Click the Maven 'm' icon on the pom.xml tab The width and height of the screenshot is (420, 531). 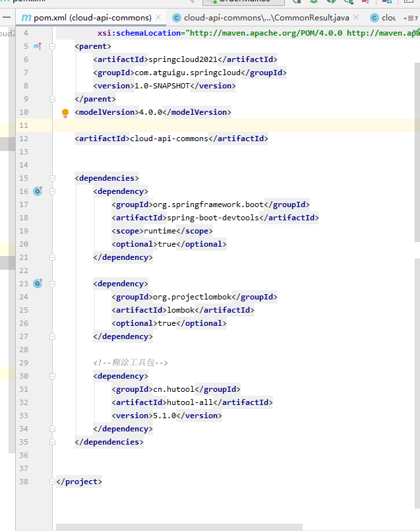[26, 18]
